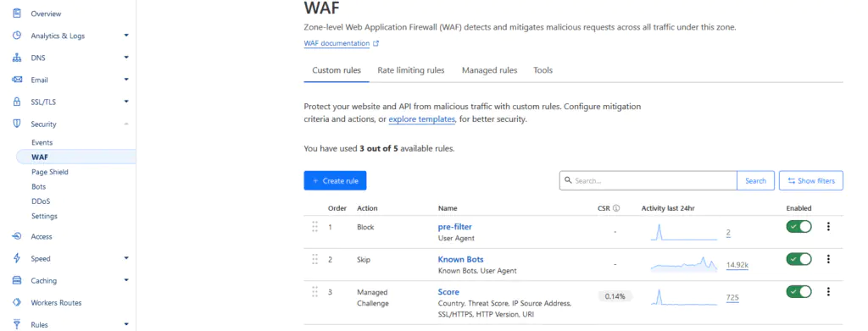The height and width of the screenshot is (331, 868).
Task: Expand the DNS section arrow
Action: tap(126, 58)
